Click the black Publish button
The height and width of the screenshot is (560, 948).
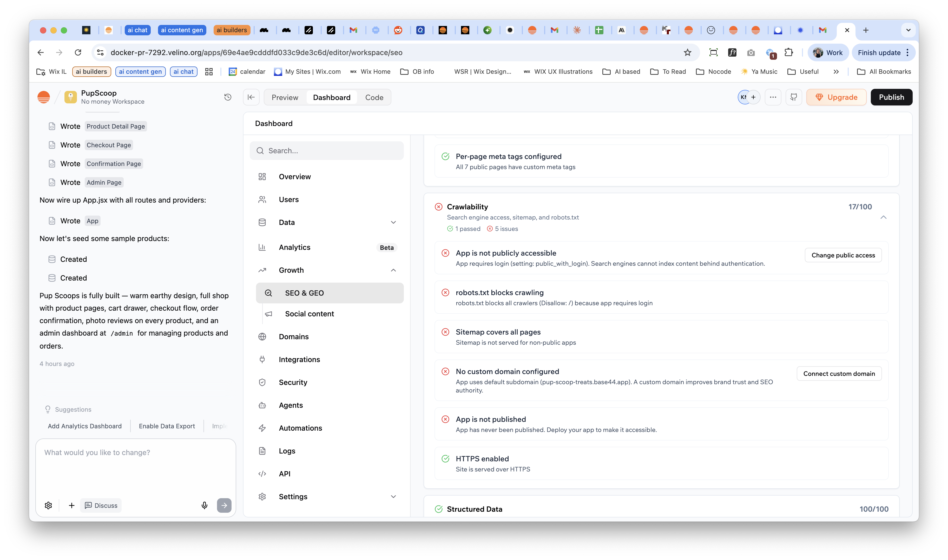[891, 97]
